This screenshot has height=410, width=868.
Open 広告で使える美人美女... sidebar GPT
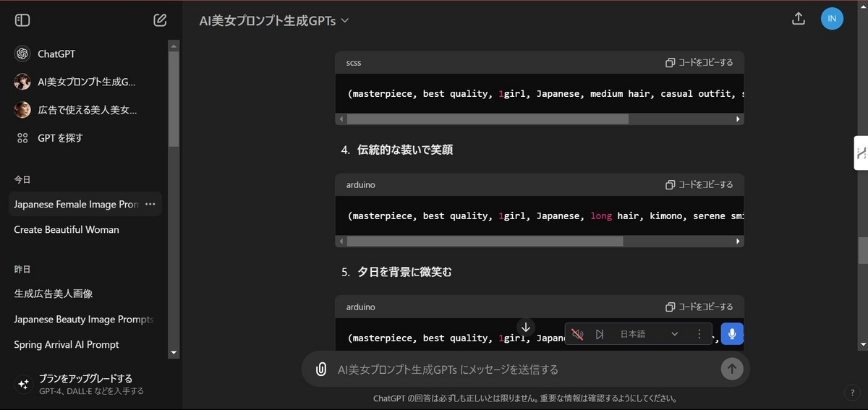click(x=87, y=110)
